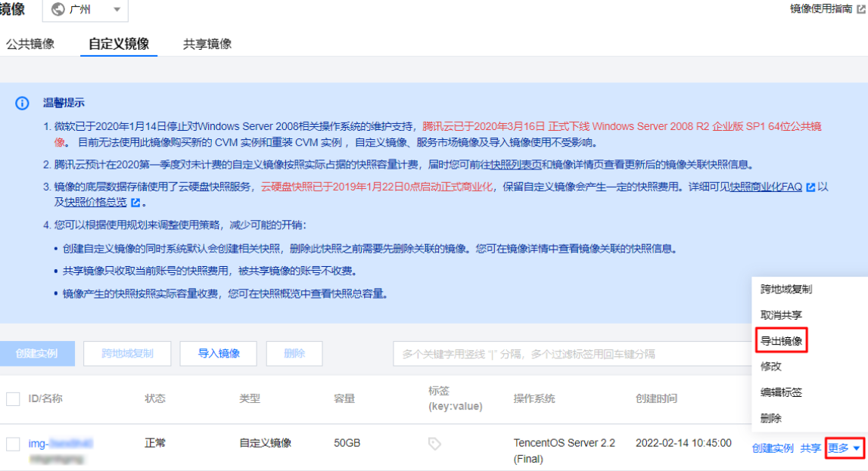Toggle the select-all checkbox in table header

[x=14, y=398]
